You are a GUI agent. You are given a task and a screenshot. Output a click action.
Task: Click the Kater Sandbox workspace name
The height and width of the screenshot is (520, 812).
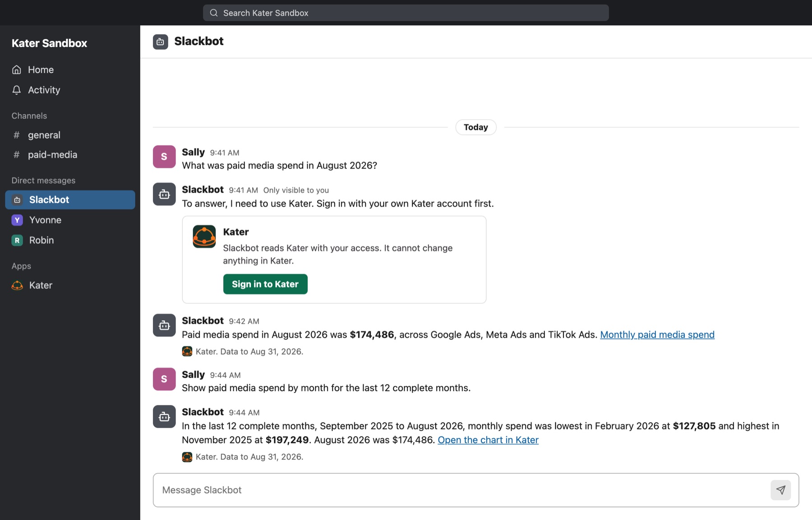(x=49, y=43)
